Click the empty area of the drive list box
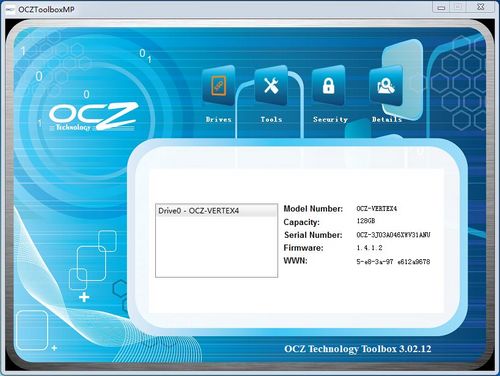The width and height of the screenshot is (500, 376). tap(216, 247)
